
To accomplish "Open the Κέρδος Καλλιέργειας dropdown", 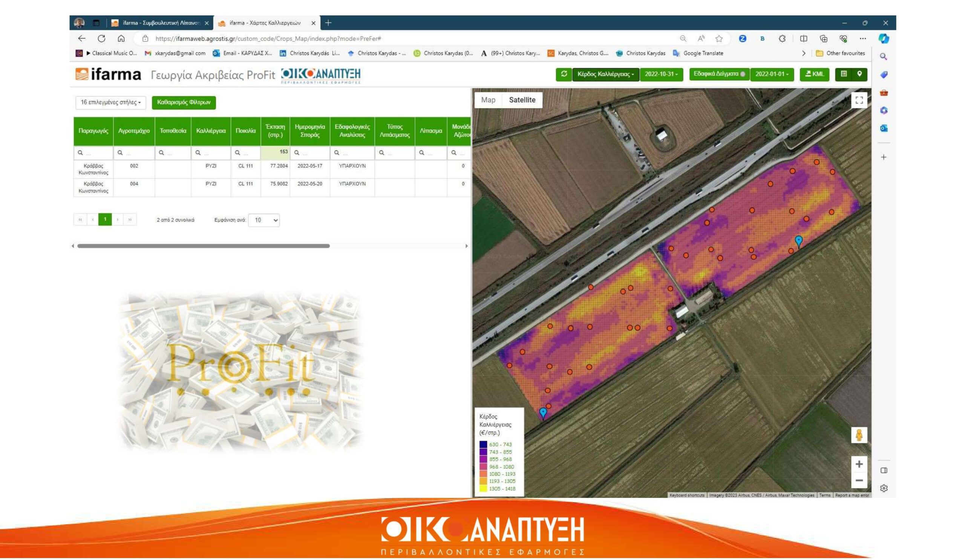I will [605, 74].
